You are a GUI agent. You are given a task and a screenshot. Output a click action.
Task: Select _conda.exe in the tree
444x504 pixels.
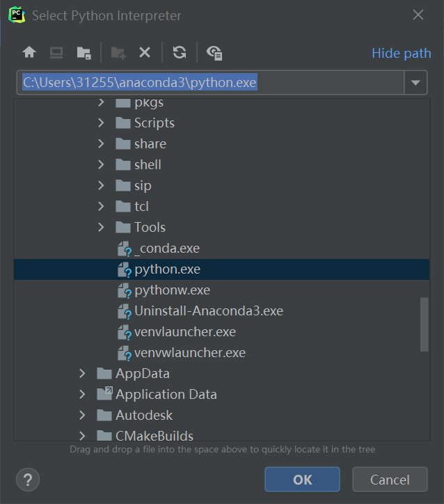pyautogui.click(x=222, y=248)
